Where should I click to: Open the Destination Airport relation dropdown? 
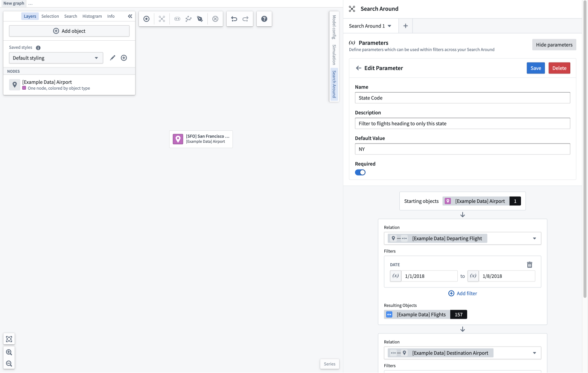tap(463, 353)
